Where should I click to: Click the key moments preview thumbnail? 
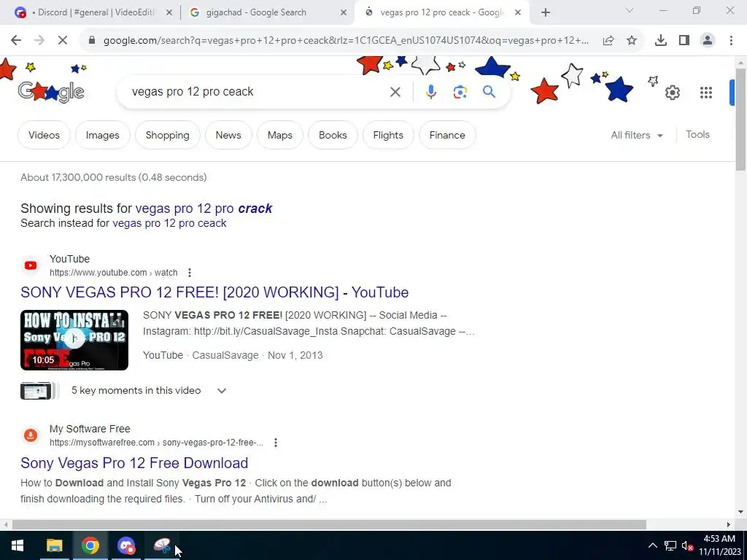(x=36, y=391)
